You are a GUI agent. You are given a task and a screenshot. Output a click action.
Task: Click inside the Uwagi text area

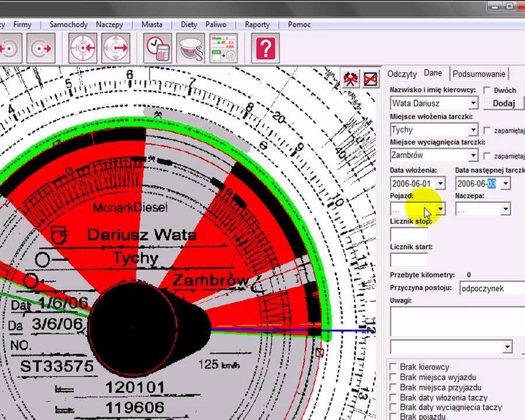click(458, 321)
